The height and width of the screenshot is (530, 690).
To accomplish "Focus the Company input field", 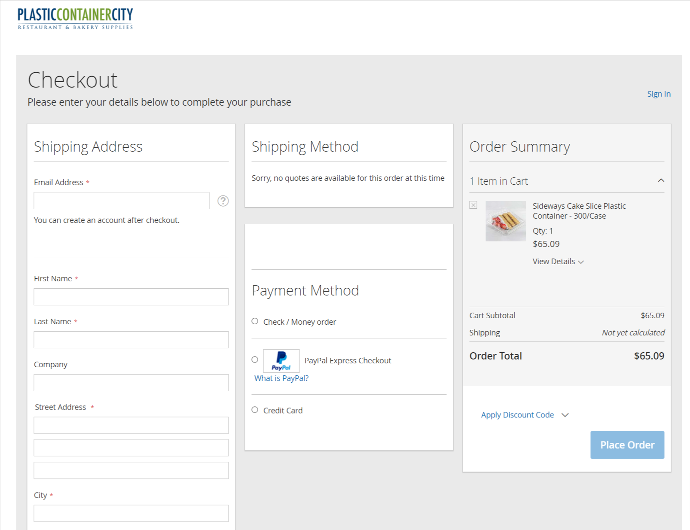I will (131, 383).
